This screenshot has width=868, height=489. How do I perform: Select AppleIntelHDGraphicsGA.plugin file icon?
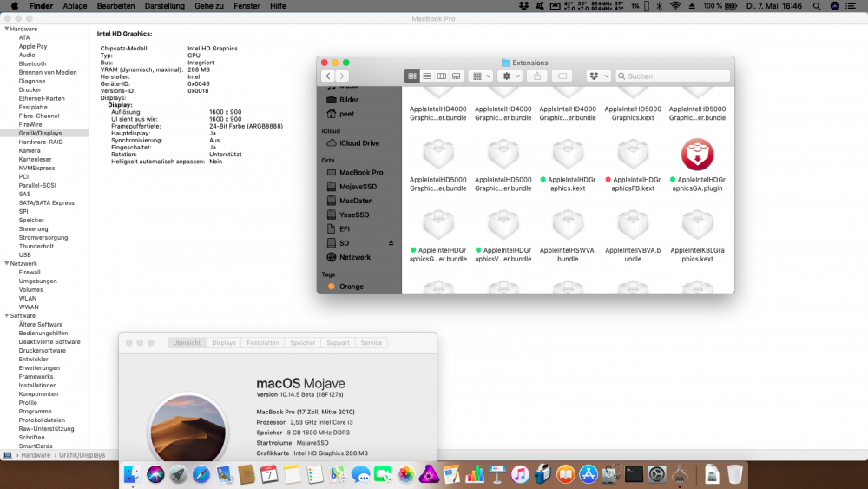(x=697, y=155)
